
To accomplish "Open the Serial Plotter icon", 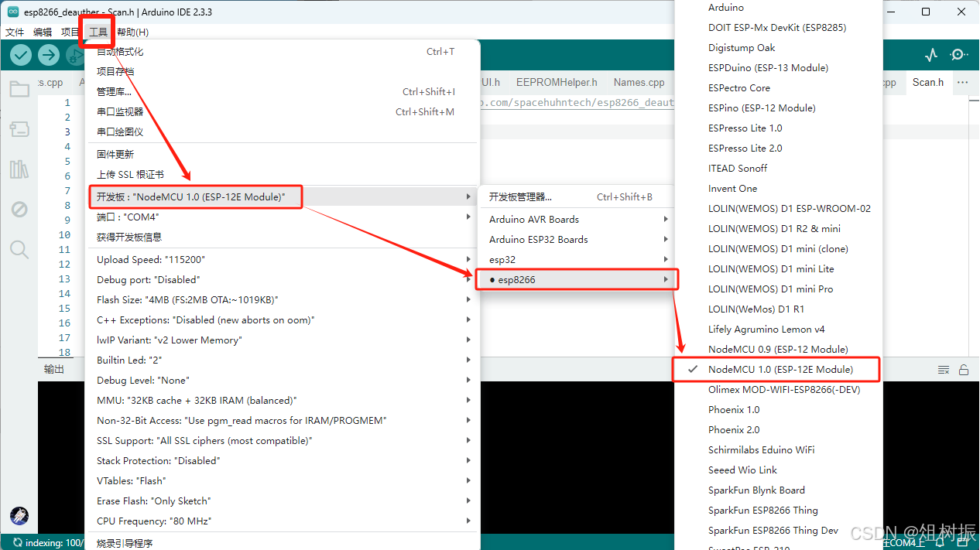I will (x=931, y=55).
